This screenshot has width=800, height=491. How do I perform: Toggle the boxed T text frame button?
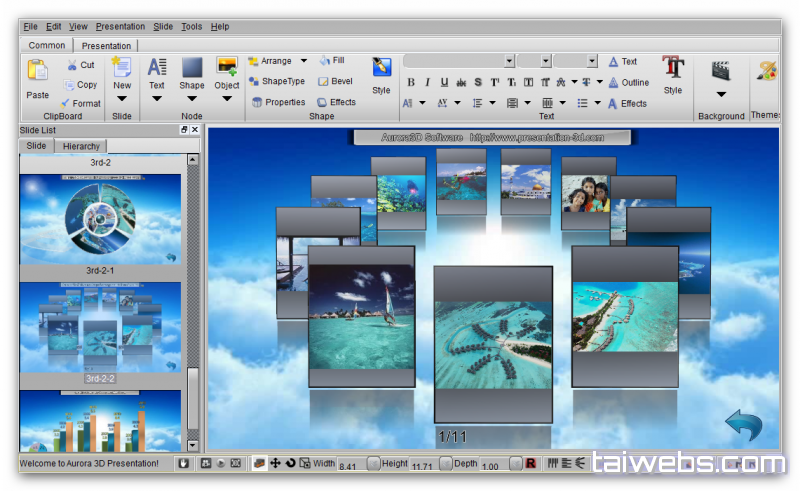pos(529,82)
